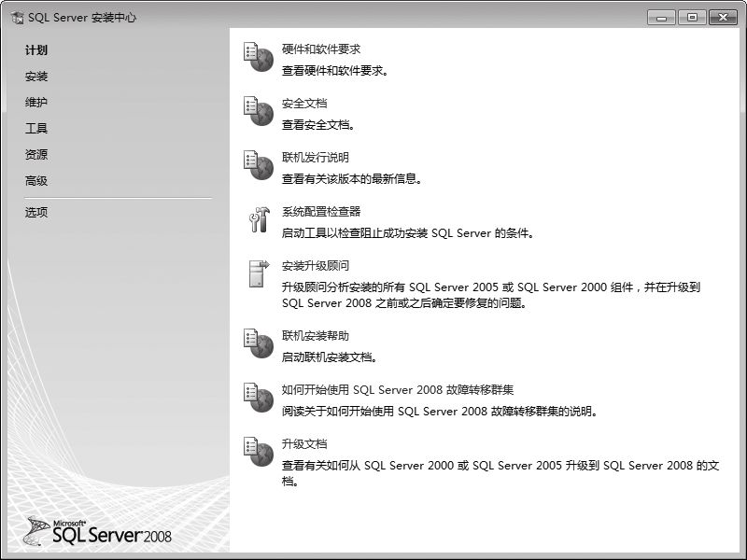Open the 选项 sidebar category
747x560 pixels.
(36, 212)
